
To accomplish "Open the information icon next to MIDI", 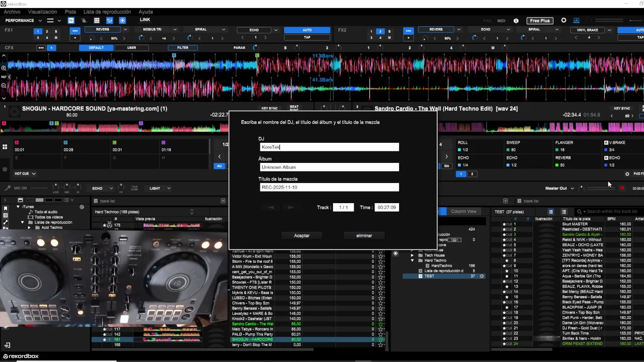I will tap(516, 21).
